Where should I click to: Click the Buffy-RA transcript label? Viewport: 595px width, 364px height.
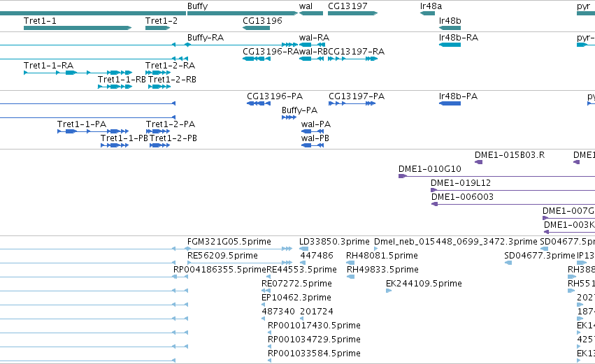206,38
